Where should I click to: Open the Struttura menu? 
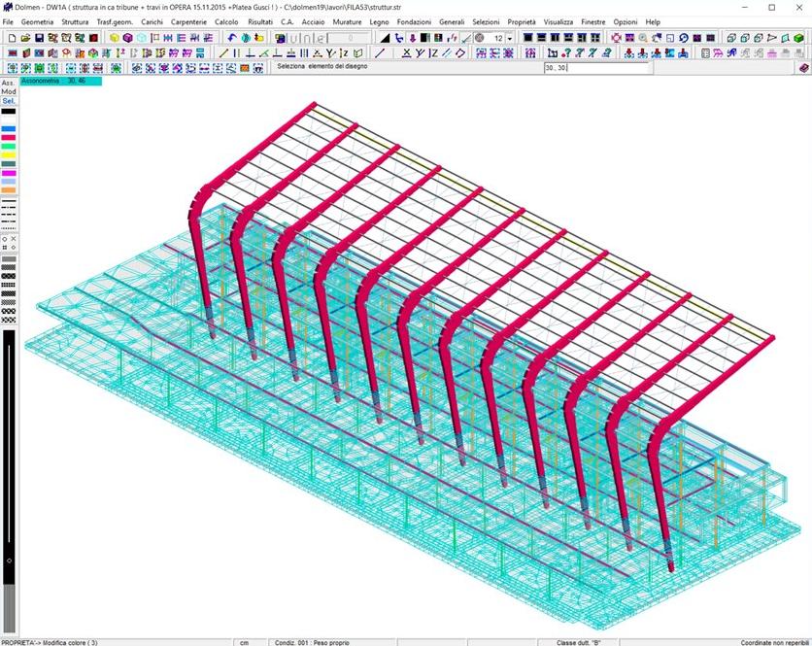click(x=75, y=21)
